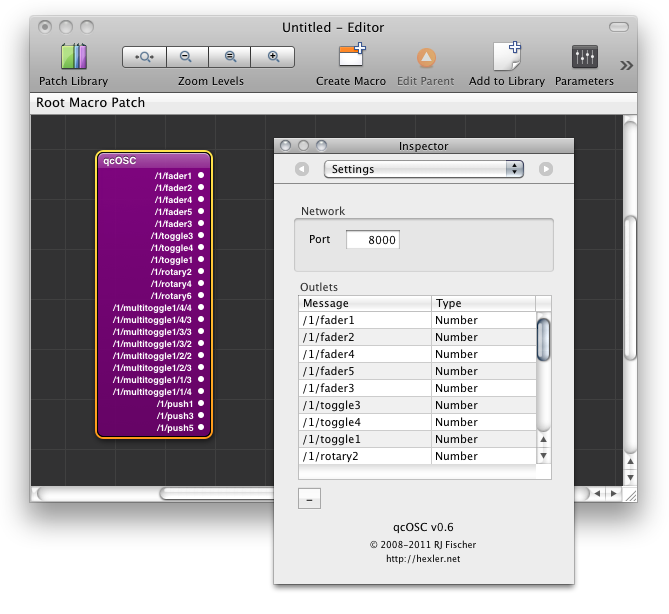Click the /1/push1 output port on qcOSC
This screenshot has width=669, height=614.
pos(201,403)
